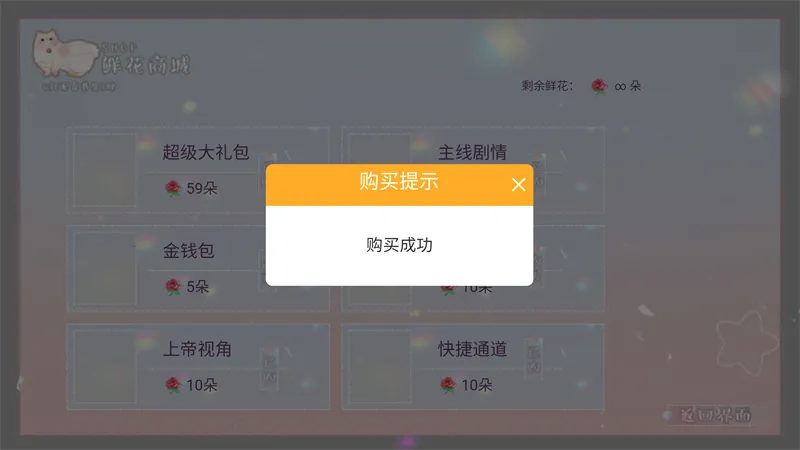Click the 快捷通道 item thumbnail

pyautogui.click(x=380, y=366)
